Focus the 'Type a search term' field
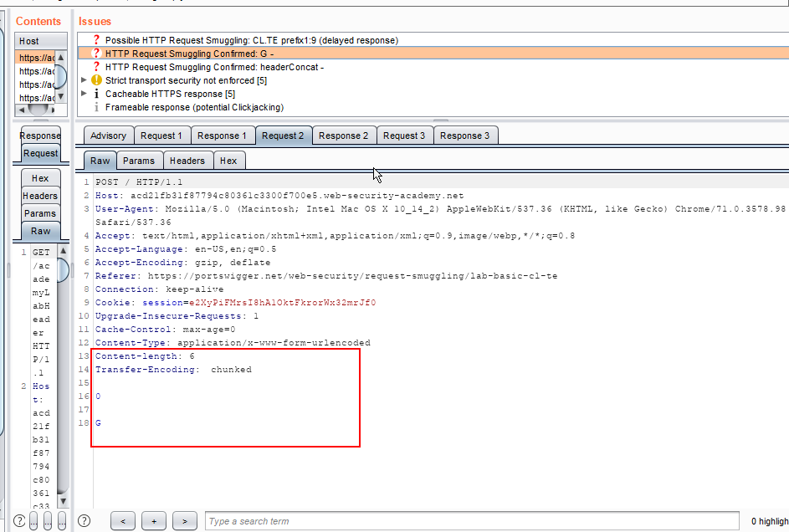This screenshot has width=789, height=532. (472, 521)
